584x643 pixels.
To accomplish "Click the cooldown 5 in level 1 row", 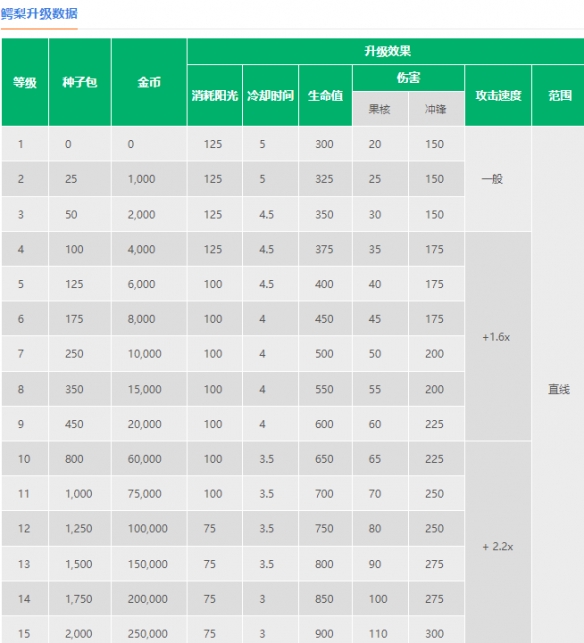I will 271,144.
